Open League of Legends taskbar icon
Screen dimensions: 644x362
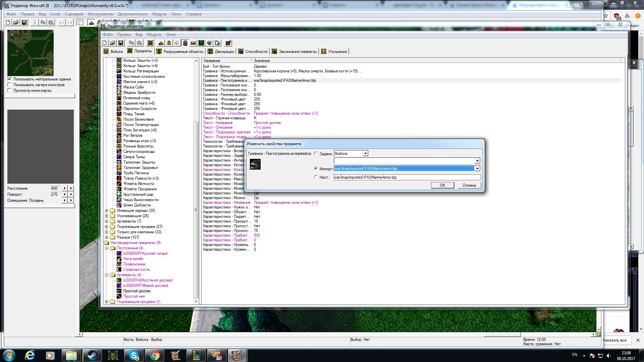[x=196, y=355]
